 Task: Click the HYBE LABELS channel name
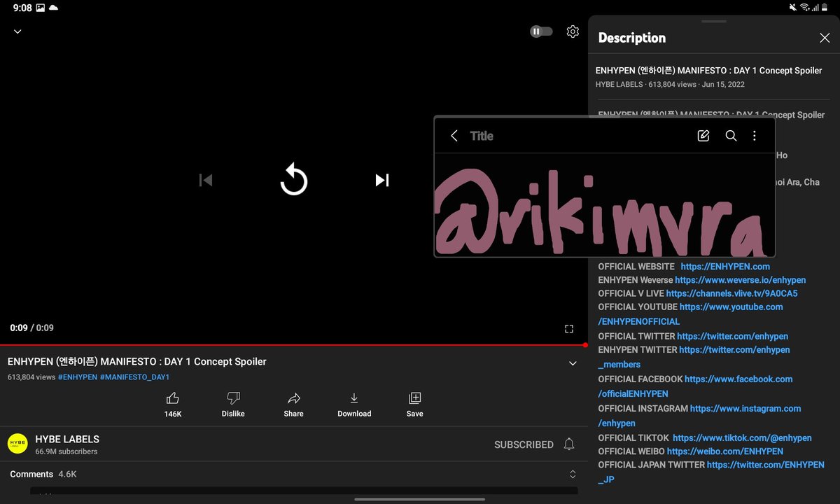pos(67,439)
